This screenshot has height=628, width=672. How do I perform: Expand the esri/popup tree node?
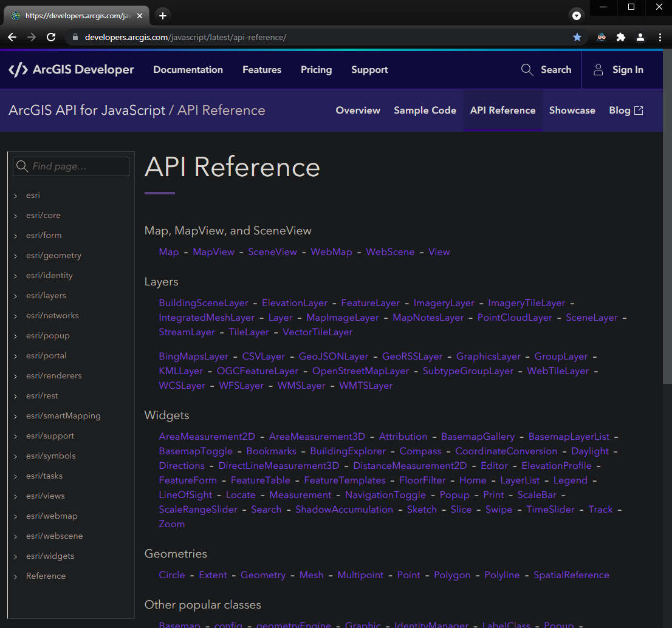pos(15,336)
